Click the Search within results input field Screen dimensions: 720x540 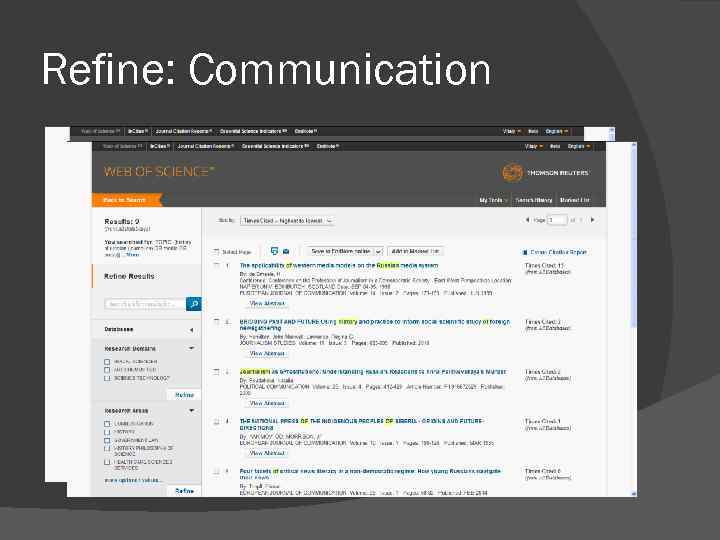click(x=145, y=304)
